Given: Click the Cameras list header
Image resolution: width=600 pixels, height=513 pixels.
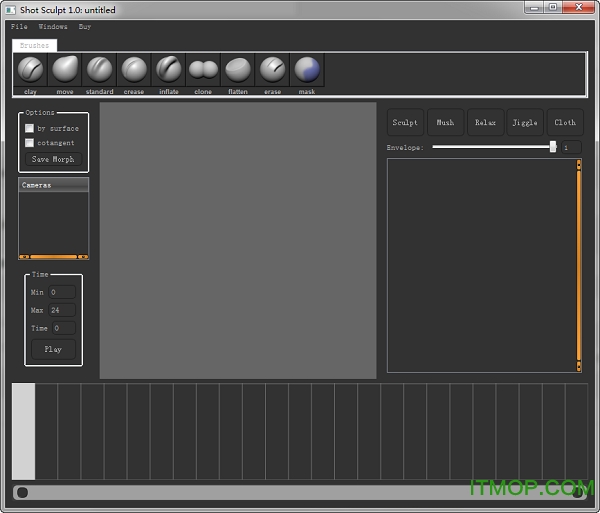Looking at the screenshot, I should (x=54, y=185).
